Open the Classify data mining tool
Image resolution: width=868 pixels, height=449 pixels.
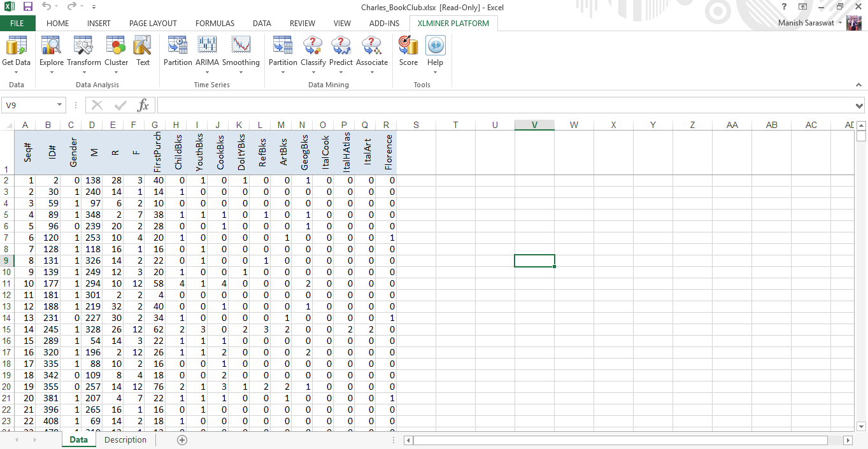click(x=313, y=46)
